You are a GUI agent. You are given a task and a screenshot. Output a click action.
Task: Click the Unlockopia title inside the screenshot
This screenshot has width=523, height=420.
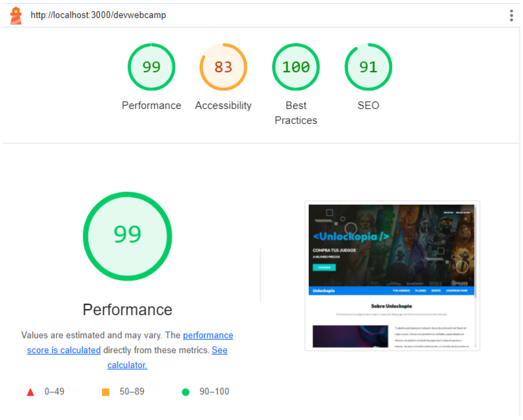tap(351, 237)
